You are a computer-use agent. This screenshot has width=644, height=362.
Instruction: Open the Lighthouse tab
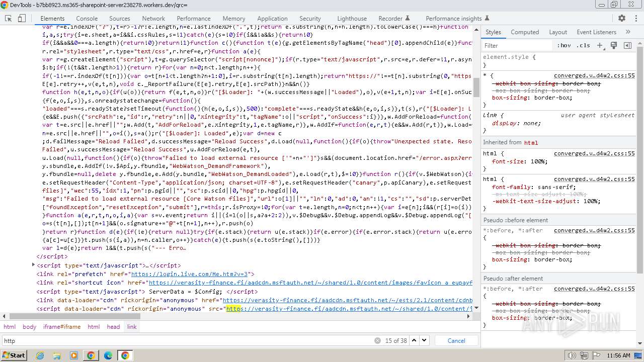pos(352,18)
